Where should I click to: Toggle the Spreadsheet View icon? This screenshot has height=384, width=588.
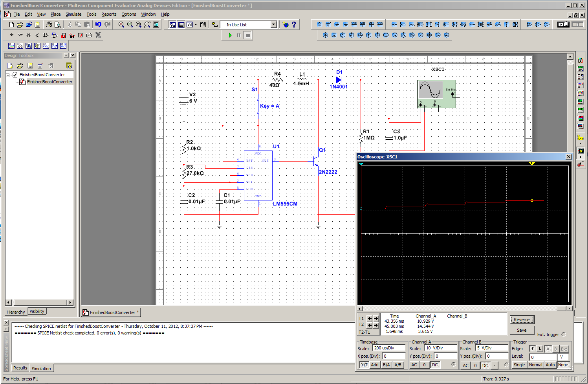[x=181, y=24]
